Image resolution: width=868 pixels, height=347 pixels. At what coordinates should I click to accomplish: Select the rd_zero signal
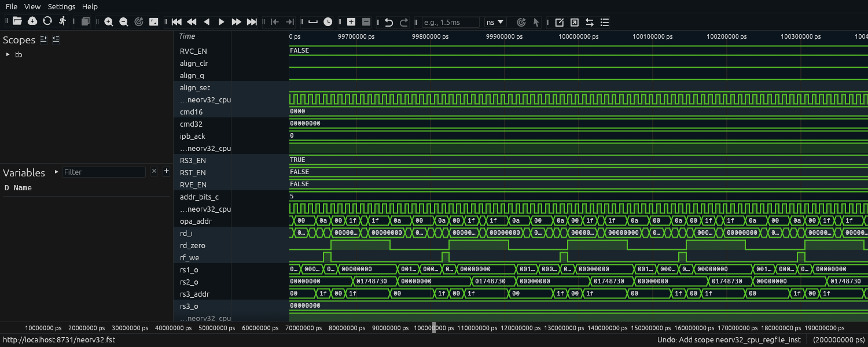click(193, 245)
